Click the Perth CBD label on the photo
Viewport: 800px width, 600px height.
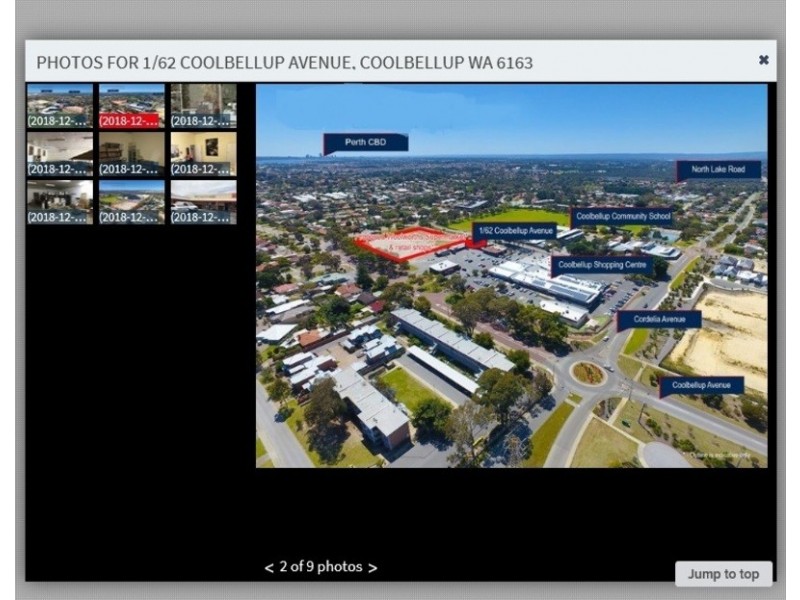tap(365, 142)
